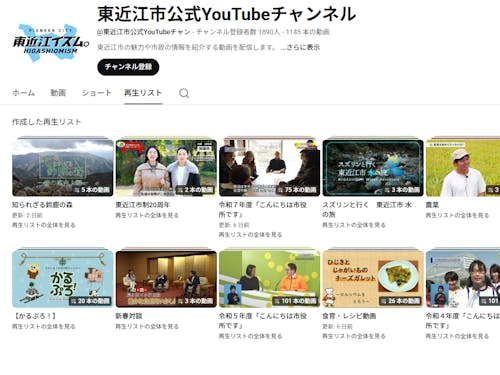View full playlist link under 令和5年度

point(250,336)
